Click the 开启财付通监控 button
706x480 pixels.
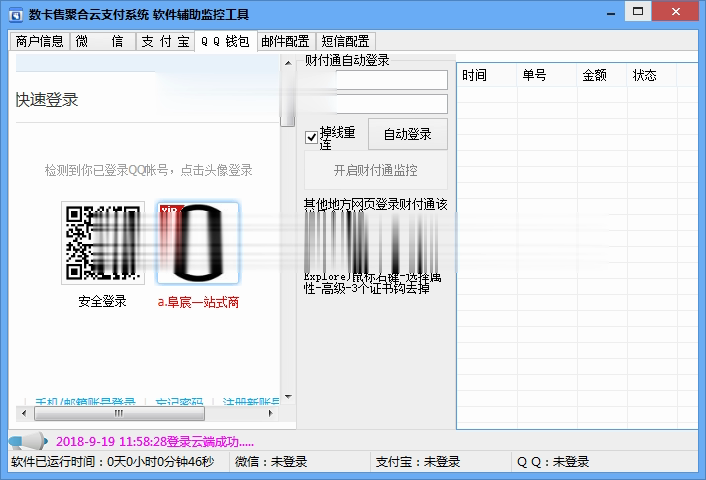[376, 170]
